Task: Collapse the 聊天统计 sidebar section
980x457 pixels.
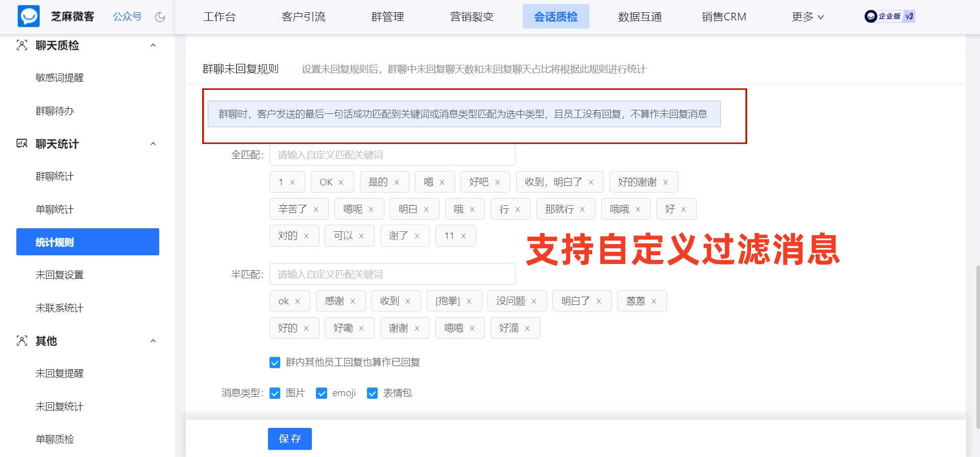Action: pos(153,144)
